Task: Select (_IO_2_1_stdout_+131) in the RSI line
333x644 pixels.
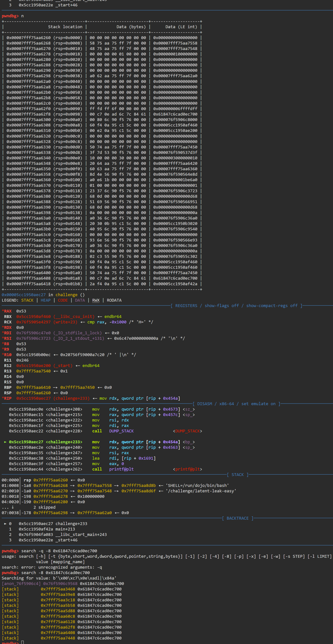Action: (x=79, y=338)
